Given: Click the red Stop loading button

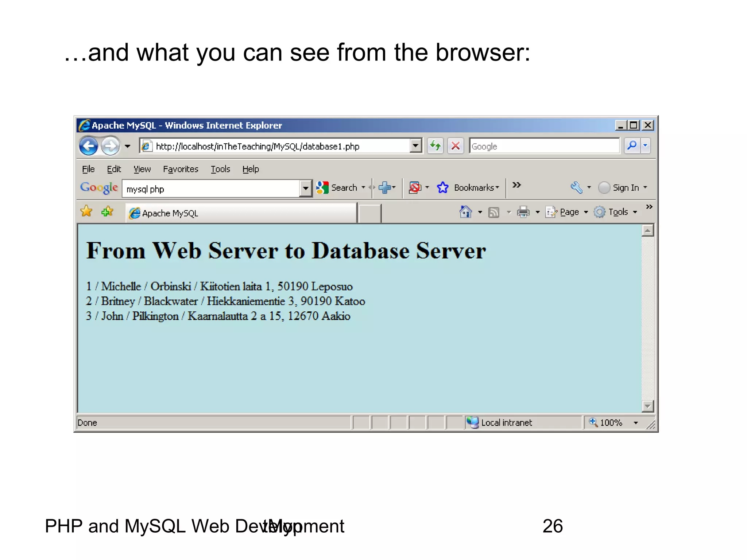Looking at the screenshot, I should point(456,146).
